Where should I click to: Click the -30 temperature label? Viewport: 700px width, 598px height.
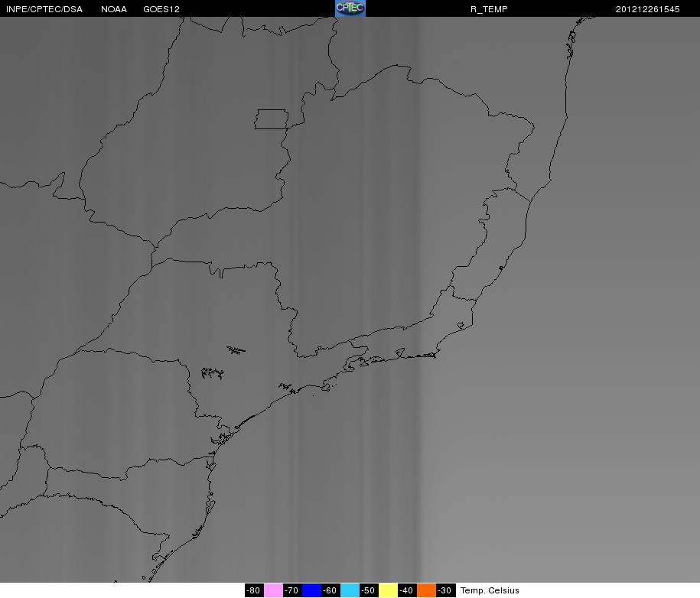point(445,590)
